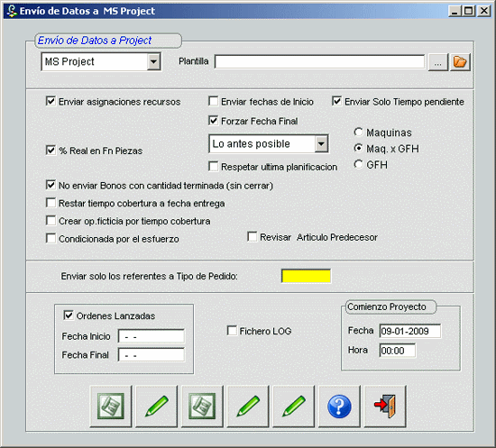The image size is (496, 448).
Task: Open the MS Project dropdown arrow
Action: click(153, 61)
